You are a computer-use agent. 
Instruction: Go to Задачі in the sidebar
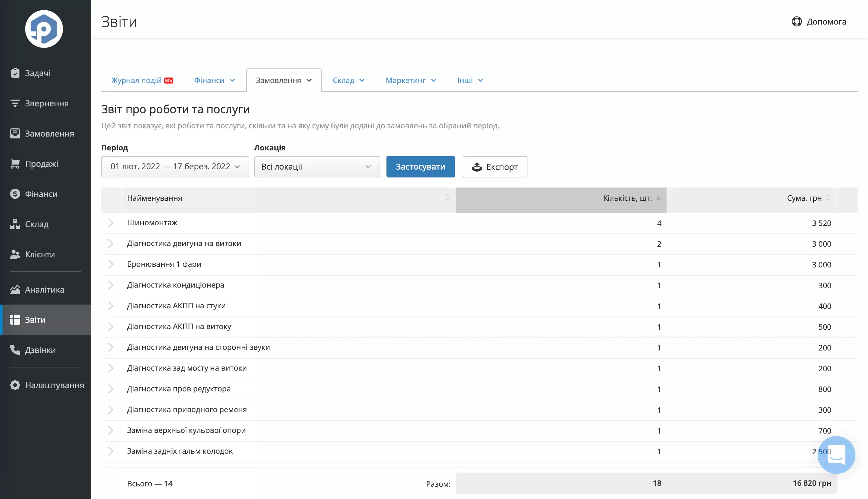coord(46,73)
